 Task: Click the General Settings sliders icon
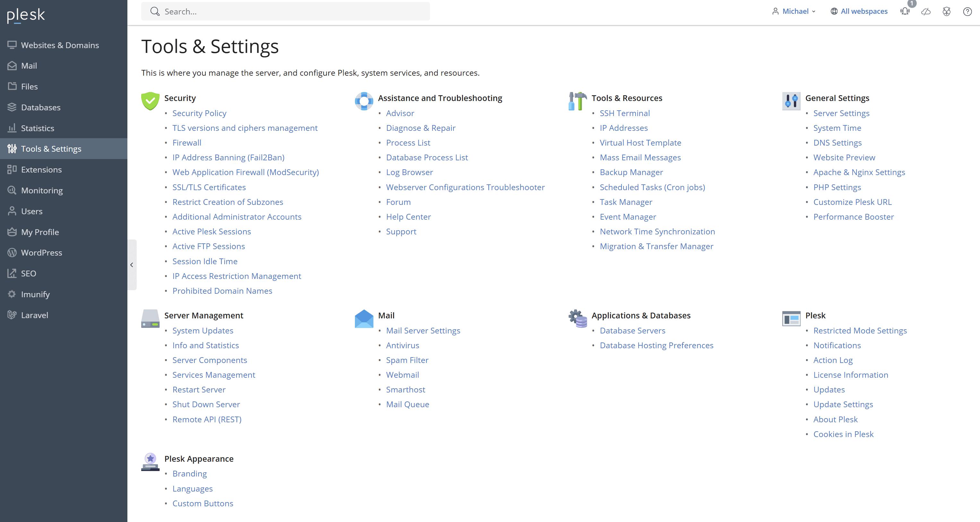(x=791, y=101)
